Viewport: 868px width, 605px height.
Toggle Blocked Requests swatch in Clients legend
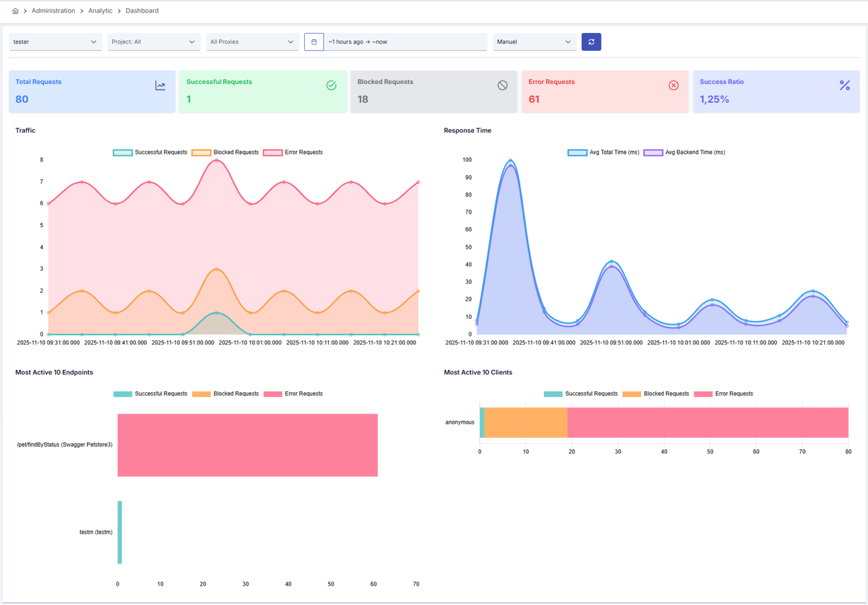tap(632, 393)
